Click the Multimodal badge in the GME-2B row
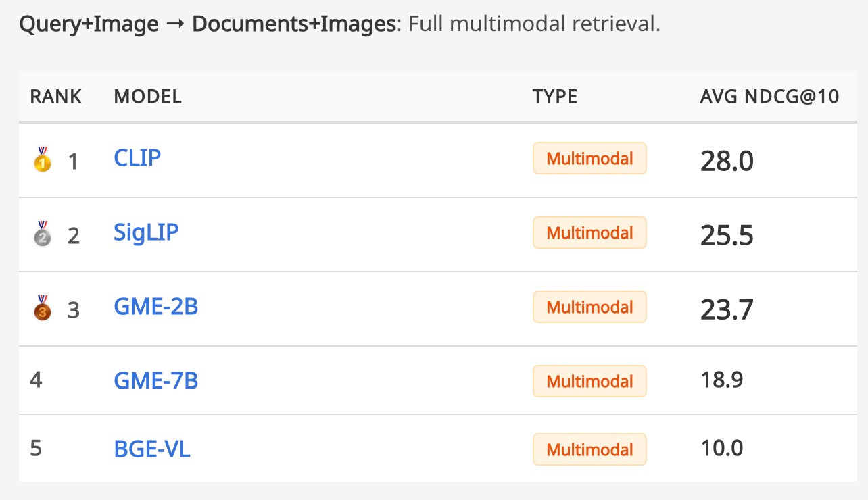 tap(589, 307)
